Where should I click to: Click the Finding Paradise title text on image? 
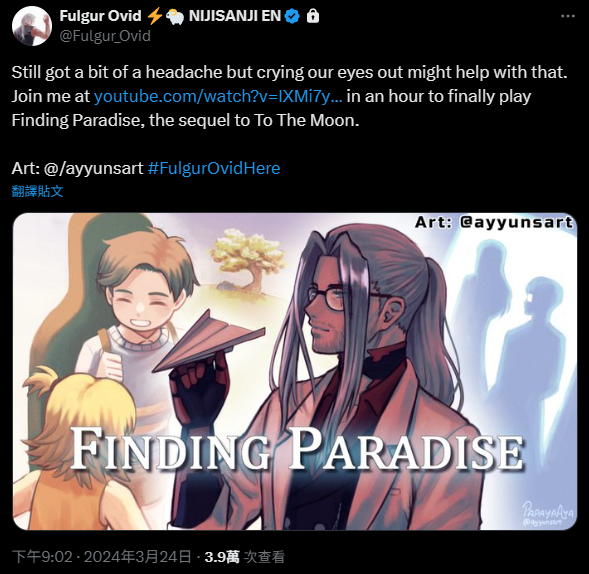[x=297, y=448]
